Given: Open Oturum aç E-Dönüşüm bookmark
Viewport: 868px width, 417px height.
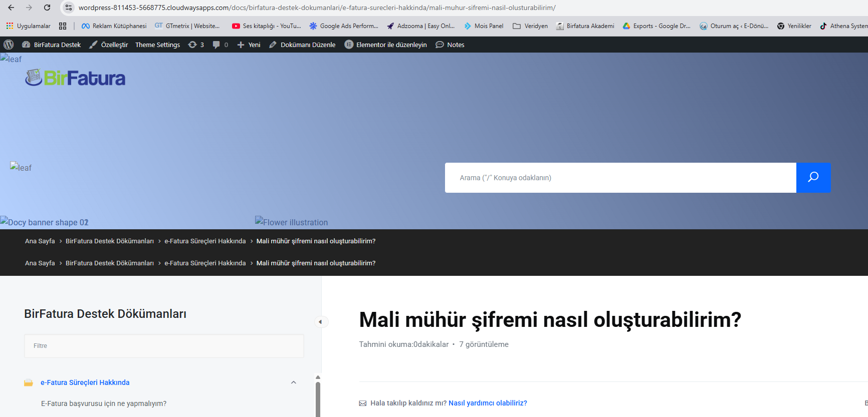Looking at the screenshot, I should click(x=734, y=26).
